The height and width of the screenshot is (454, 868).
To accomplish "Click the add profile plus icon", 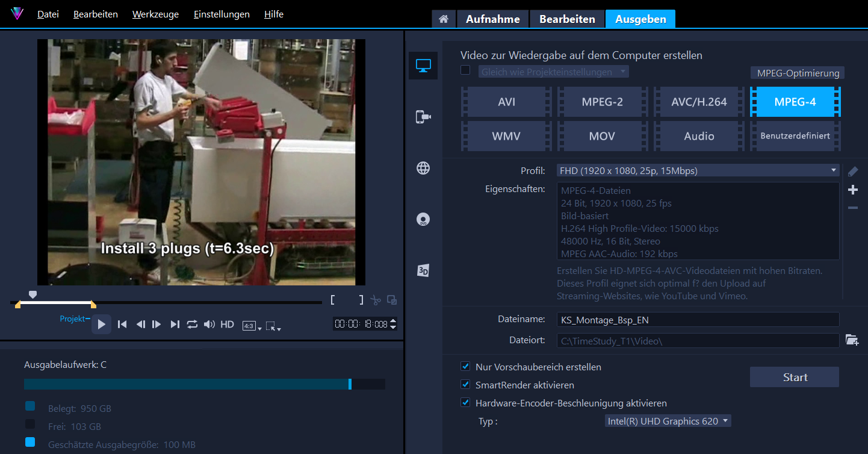I will point(852,190).
